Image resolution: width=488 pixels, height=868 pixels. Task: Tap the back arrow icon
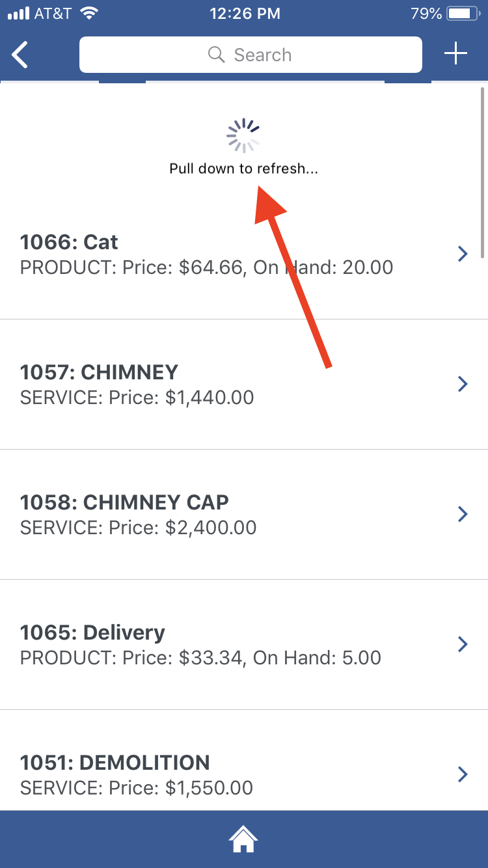[21, 55]
